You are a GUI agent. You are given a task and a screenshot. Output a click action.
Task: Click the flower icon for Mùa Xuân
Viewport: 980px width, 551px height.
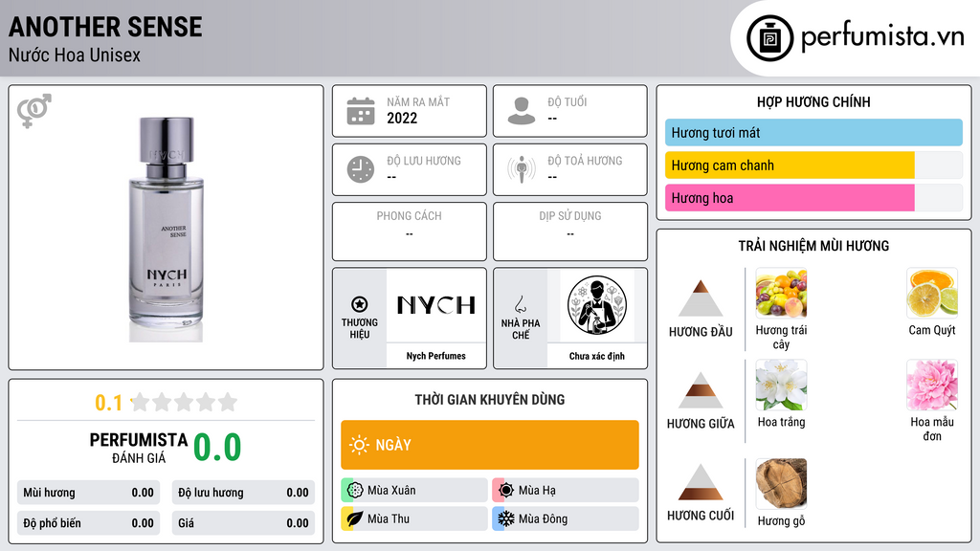[x=355, y=490]
